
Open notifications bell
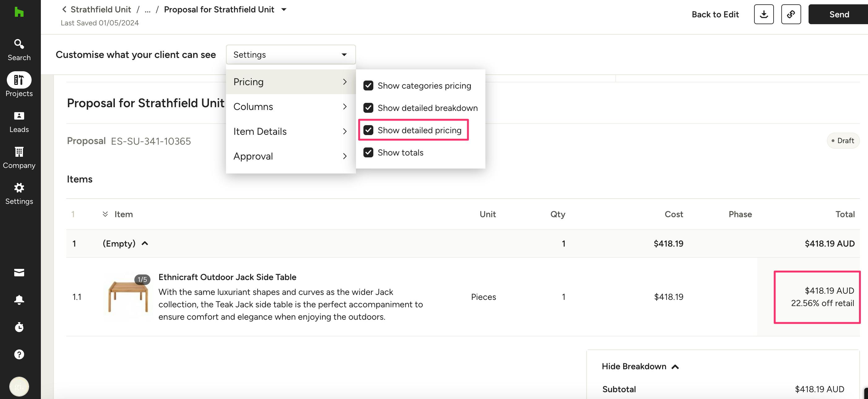click(x=19, y=300)
